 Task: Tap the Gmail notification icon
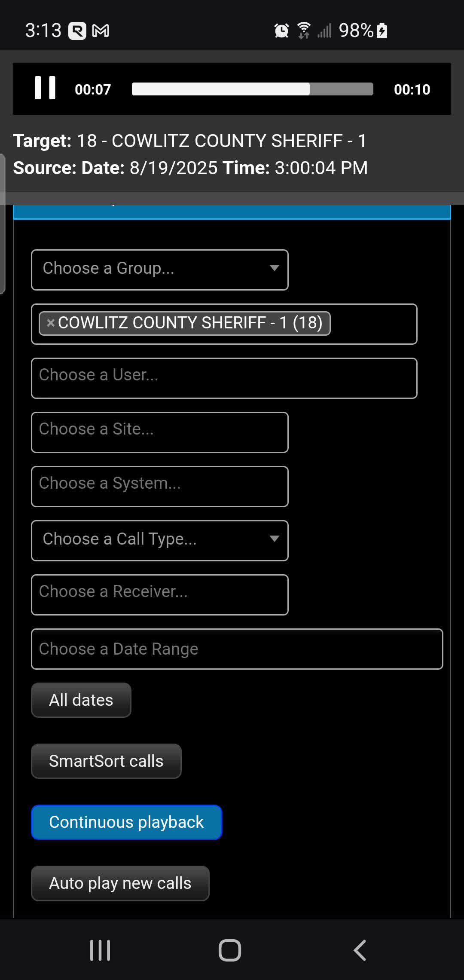coord(101,31)
